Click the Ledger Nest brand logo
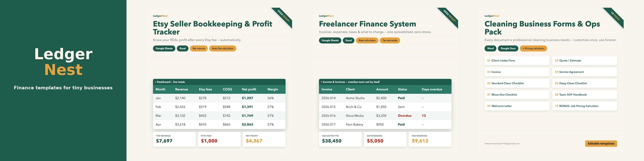Screen dimensions: 644x161 (x=63, y=62)
